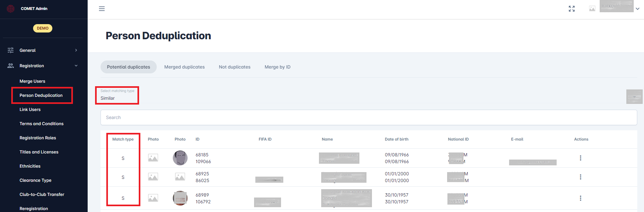This screenshot has height=212, width=644.
Task: Open actions menu for ID 68185 row
Action: point(580,158)
